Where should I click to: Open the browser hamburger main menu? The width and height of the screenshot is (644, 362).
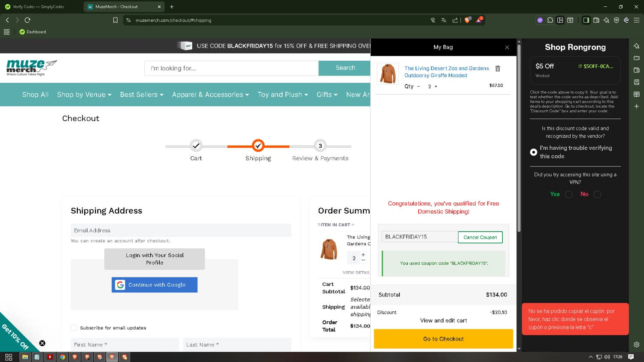point(637,20)
